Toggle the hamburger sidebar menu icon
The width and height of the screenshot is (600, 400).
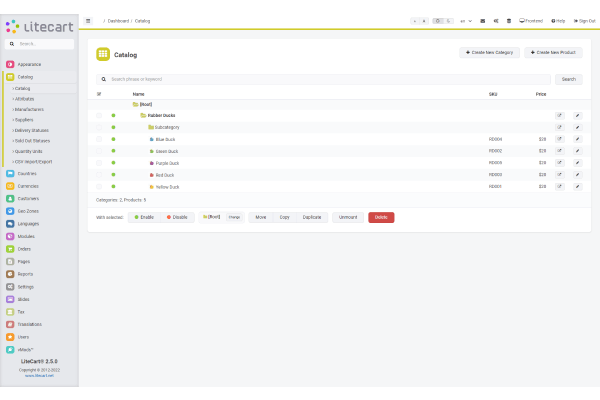click(88, 20)
